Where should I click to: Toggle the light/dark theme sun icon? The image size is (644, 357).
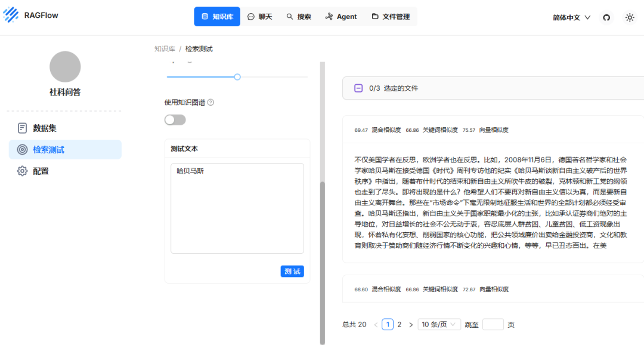pyautogui.click(x=630, y=17)
